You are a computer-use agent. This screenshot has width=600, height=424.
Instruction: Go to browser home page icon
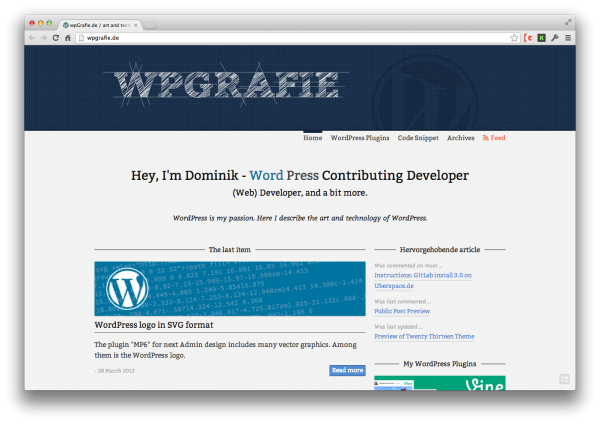pyautogui.click(x=68, y=38)
